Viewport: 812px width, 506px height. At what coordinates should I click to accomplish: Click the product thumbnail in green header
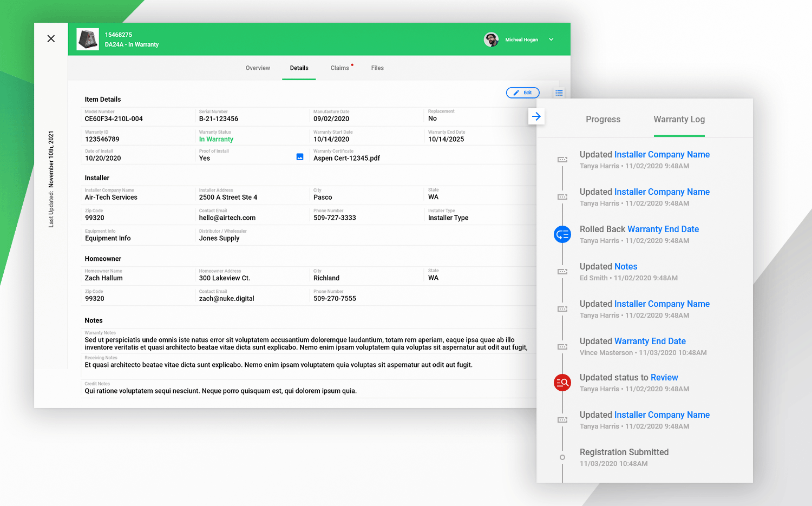88,39
